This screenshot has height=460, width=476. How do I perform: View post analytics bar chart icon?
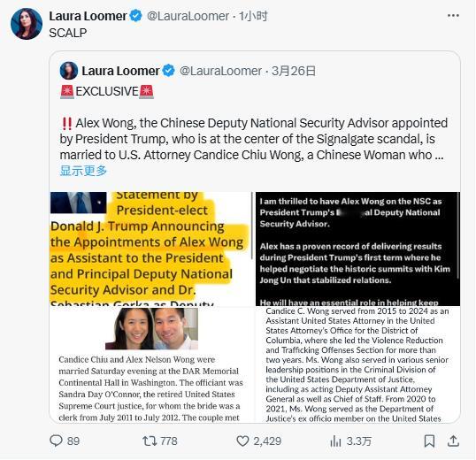pos(335,441)
